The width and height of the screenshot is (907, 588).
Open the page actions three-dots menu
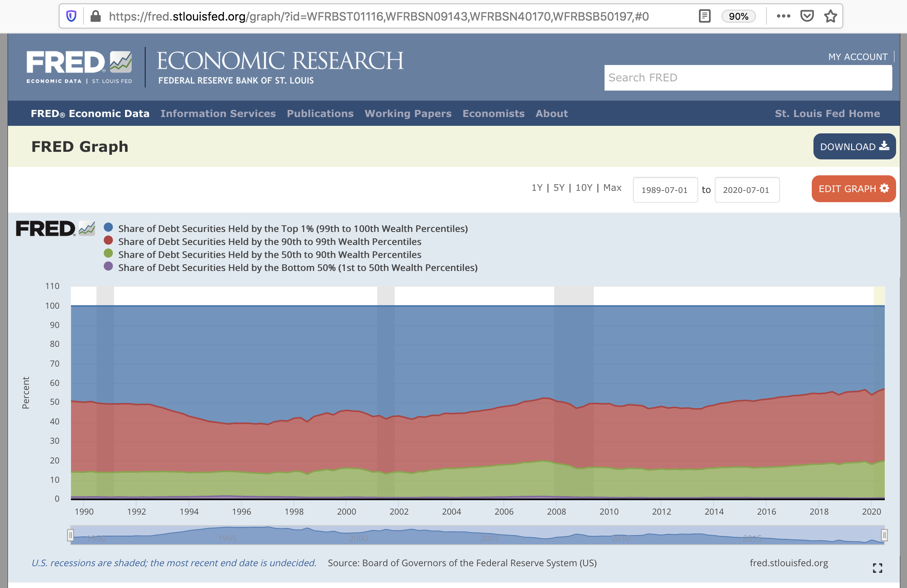pos(783,16)
